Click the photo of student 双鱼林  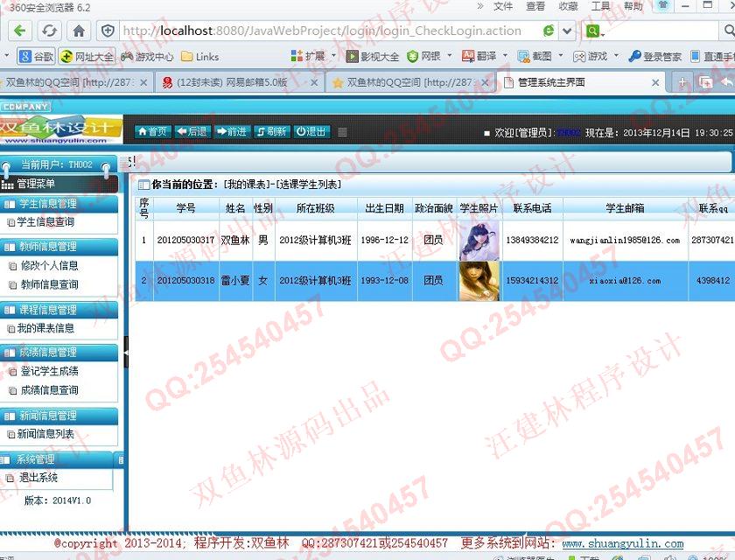click(479, 241)
